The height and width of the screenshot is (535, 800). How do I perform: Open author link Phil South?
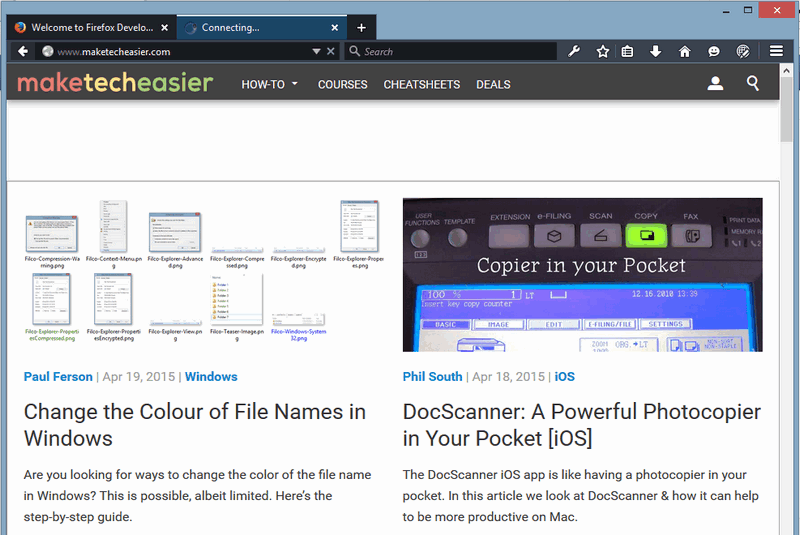432,376
